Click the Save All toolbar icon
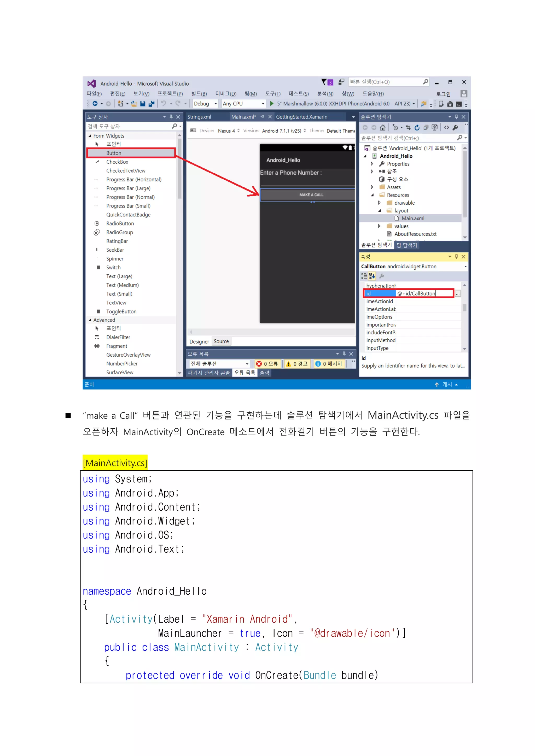This screenshot has height=756, width=535. (152, 104)
